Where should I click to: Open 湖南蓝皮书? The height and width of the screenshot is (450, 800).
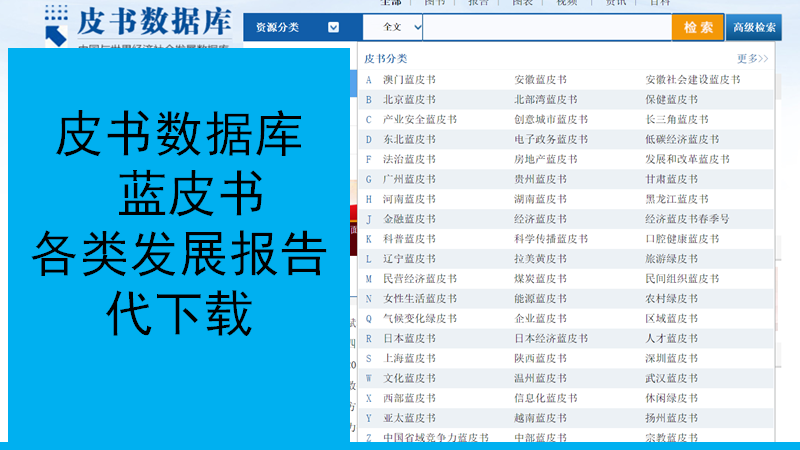pyautogui.click(x=540, y=199)
